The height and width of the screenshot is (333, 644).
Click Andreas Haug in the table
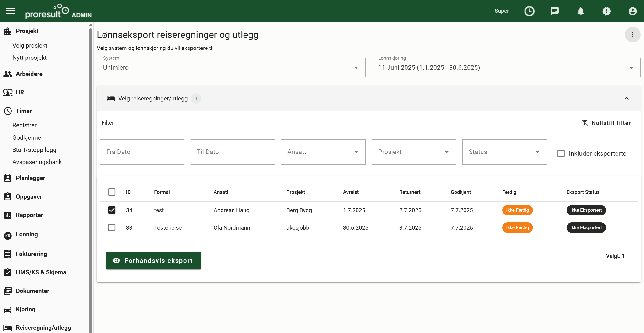click(x=231, y=210)
